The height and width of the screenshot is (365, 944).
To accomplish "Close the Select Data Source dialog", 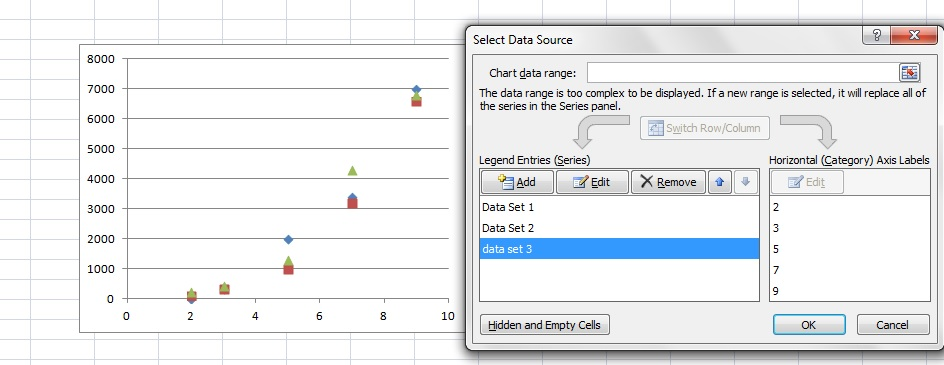I will (914, 36).
